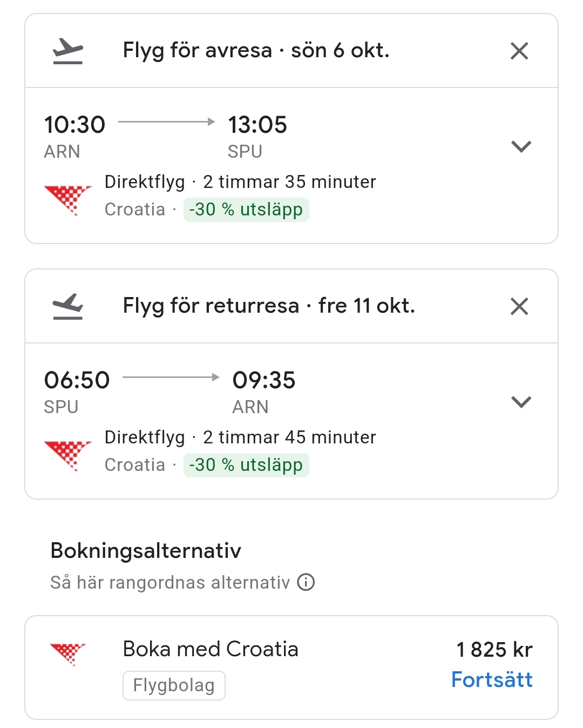
Task: Click Croatia Airlines logo on departure flight
Action: (67, 199)
